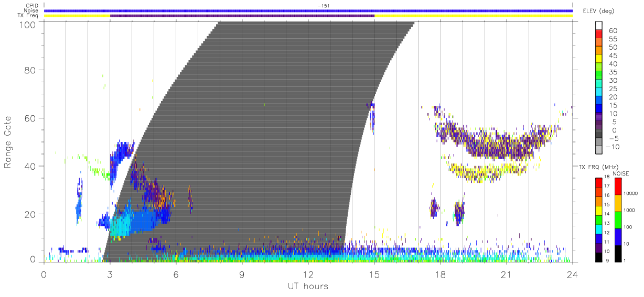Pick the red swatch in TX FRQ colorbar
Screen dimensions: 644x297
coord(599,182)
